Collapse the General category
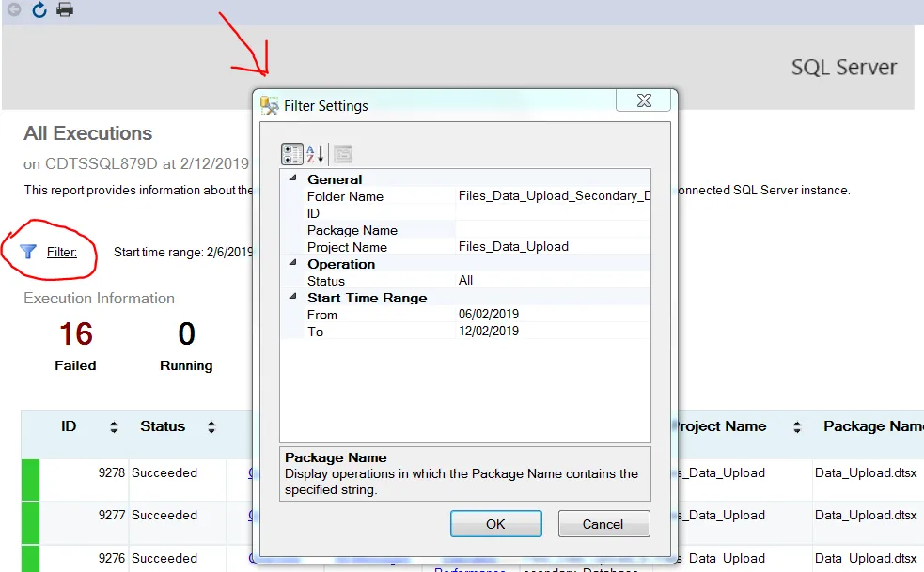 [293, 178]
